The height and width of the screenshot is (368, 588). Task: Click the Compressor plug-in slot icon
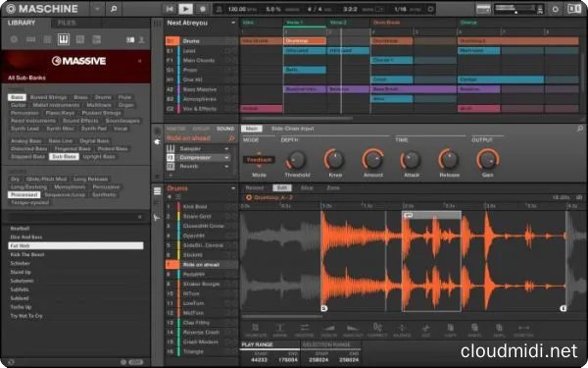pos(171,158)
